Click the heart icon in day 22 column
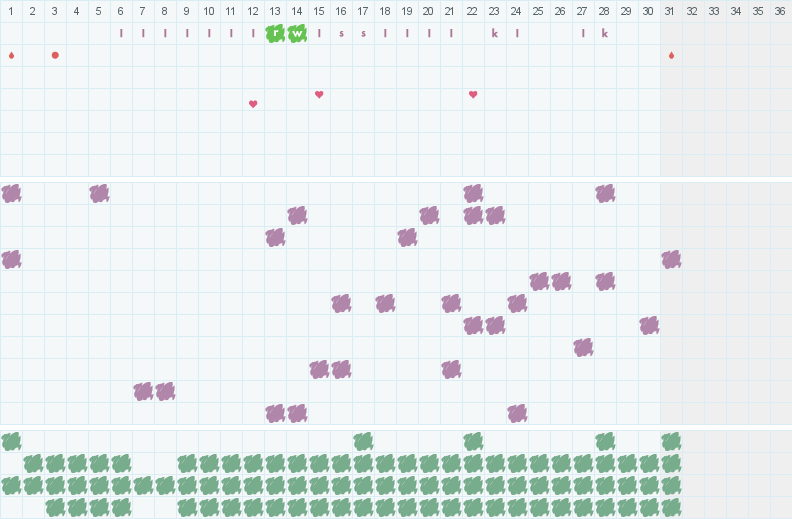Screen dimensions: 792x519 point(473,95)
